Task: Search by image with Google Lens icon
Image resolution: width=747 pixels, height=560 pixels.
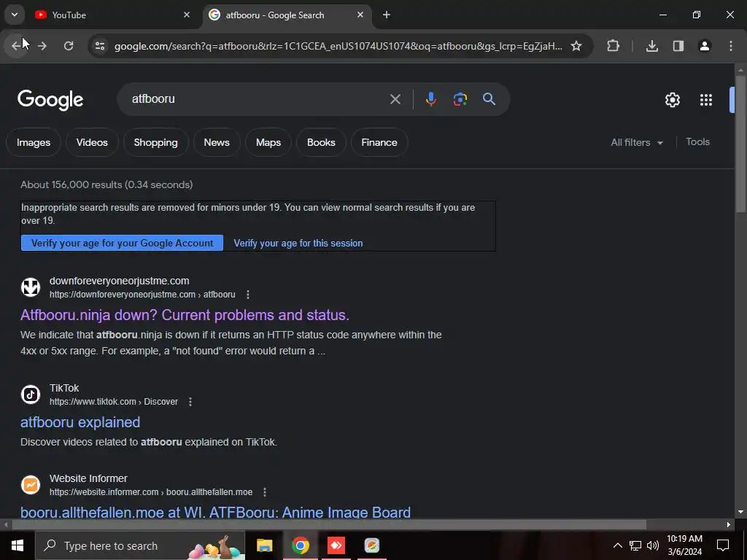Action: pos(460,99)
